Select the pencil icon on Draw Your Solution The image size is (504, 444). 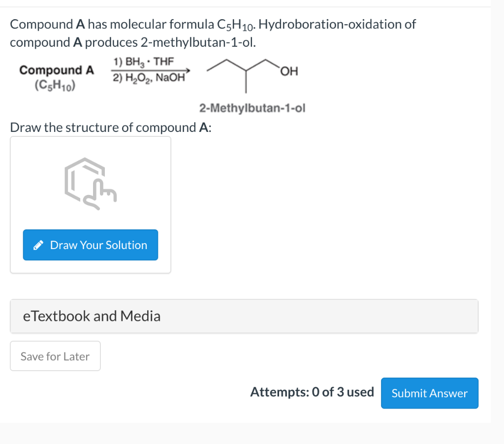(x=38, y=245)
